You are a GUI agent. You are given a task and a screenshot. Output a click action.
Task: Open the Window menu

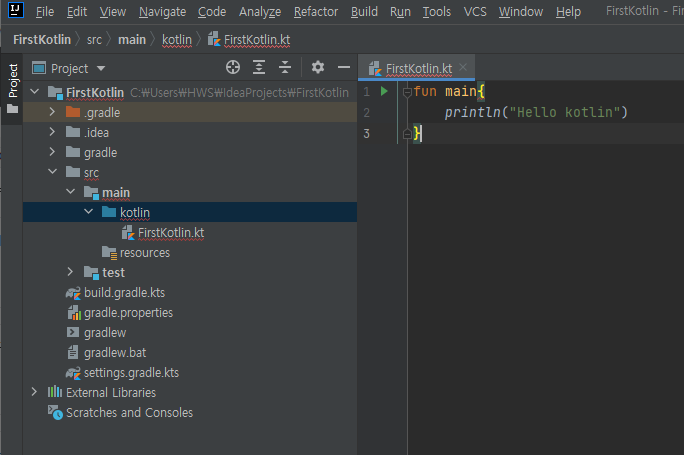pos(521,12)
